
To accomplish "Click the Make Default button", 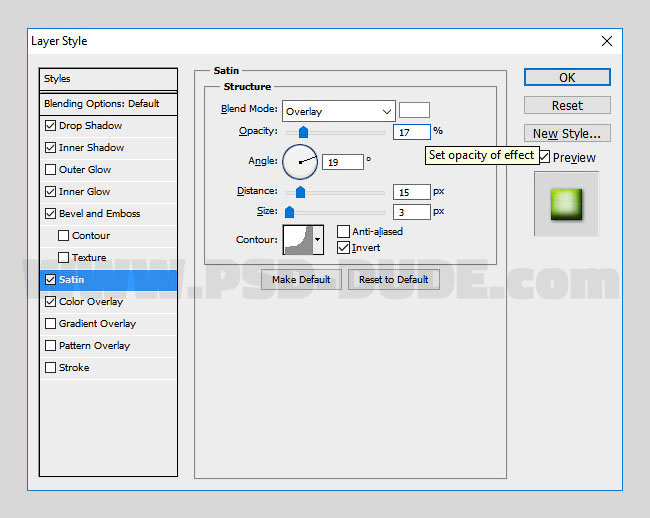I will point(301,279).
